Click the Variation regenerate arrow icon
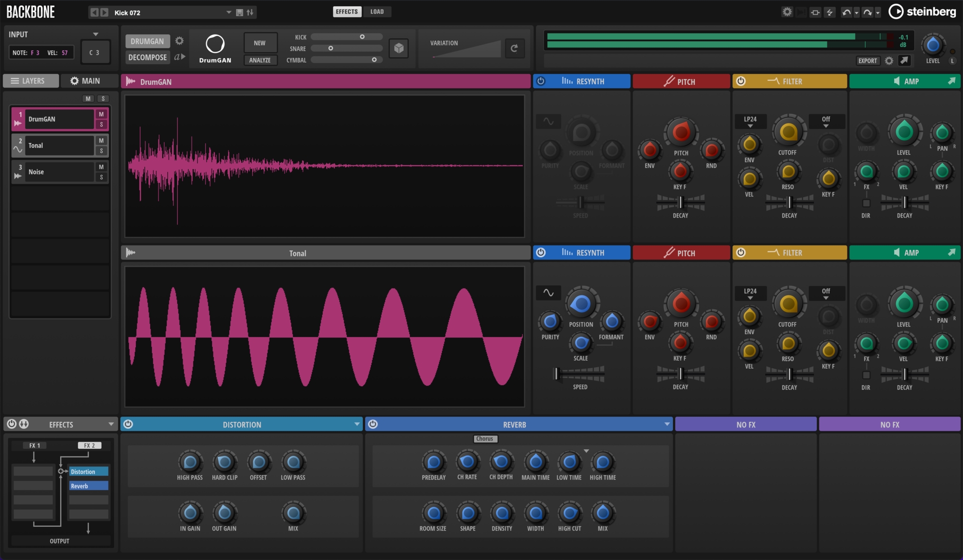The width and height of the screenshot is (963, 560). click(515, 48)
